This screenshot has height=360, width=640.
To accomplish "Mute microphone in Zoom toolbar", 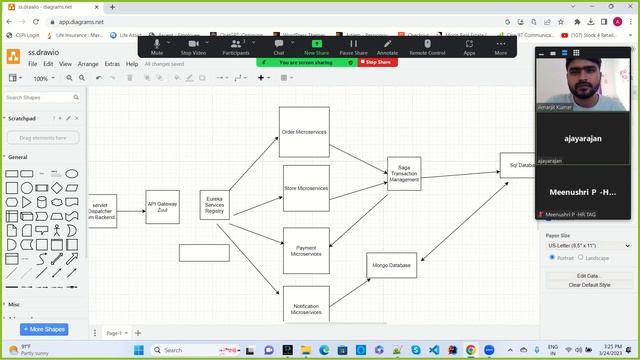I will (x=157, y=47).
